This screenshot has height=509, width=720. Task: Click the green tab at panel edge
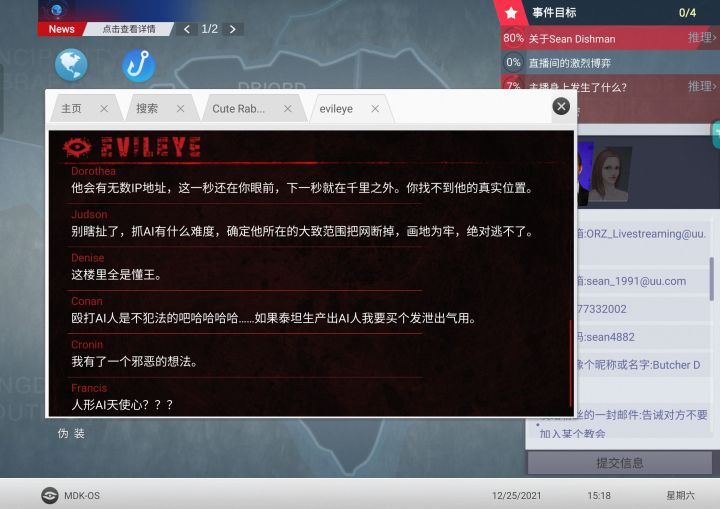(x=716, y=134)
